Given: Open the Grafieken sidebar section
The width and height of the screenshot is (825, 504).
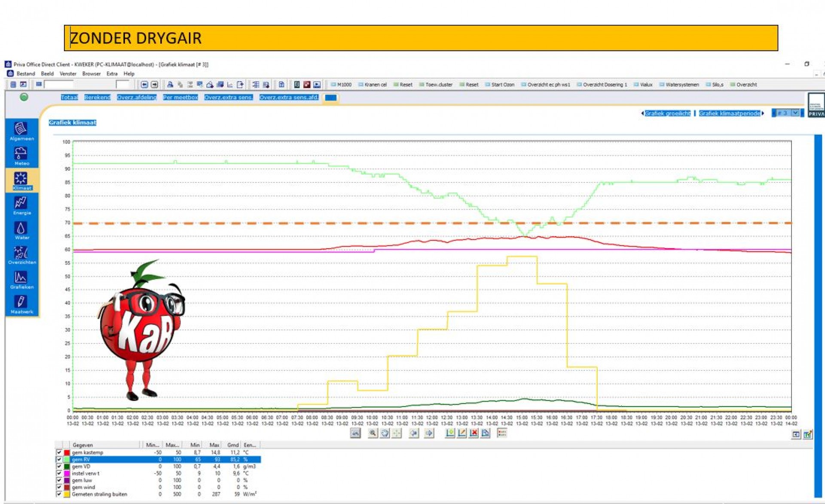Looking at the screenshot, I should click(x=21, y=279).
